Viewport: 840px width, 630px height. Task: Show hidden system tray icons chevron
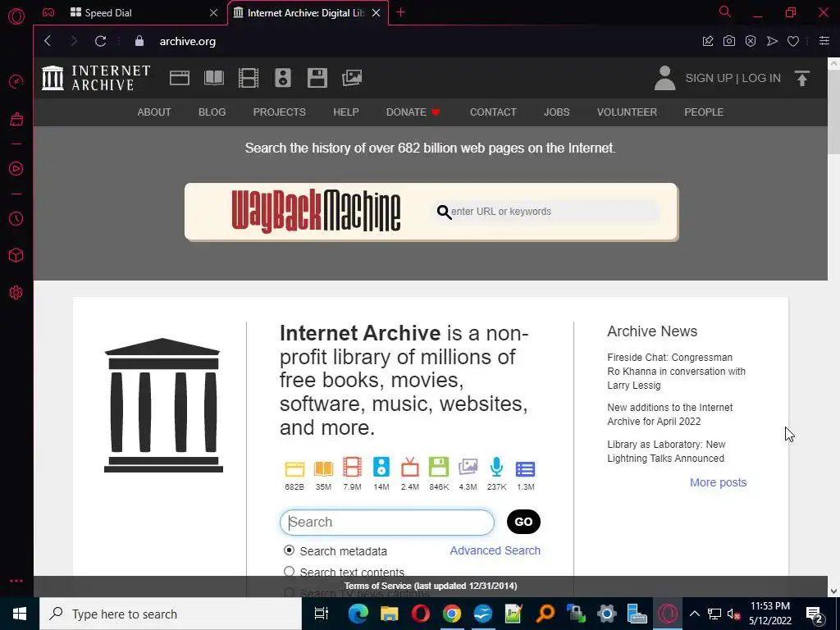point(694,614)
